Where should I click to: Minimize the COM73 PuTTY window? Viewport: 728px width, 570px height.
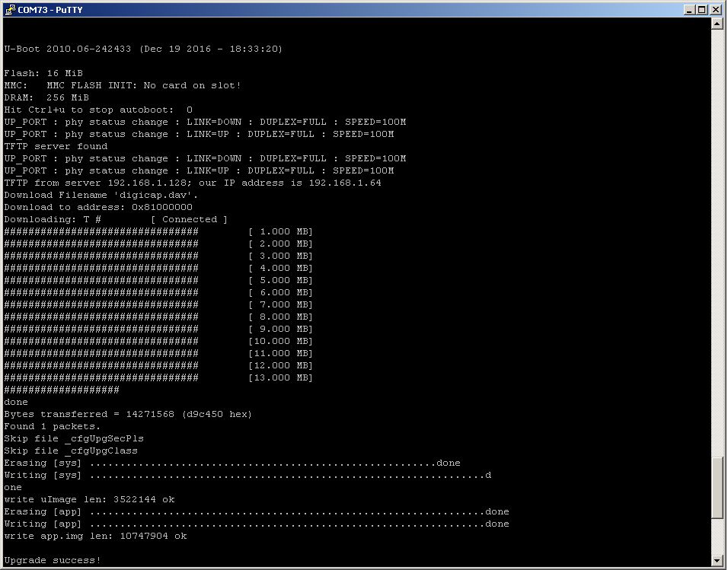point(689,9)
